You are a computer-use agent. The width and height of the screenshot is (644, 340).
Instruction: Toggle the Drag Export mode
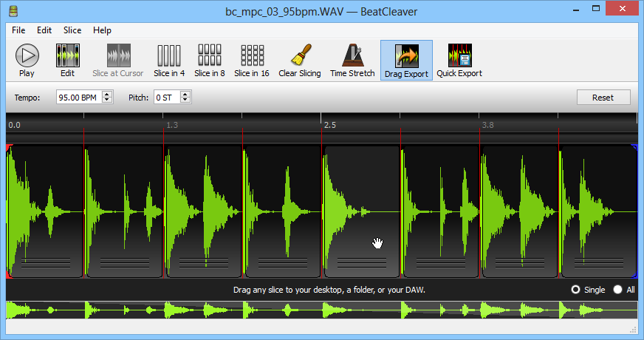pyautogui.click(x=406, y=61)
